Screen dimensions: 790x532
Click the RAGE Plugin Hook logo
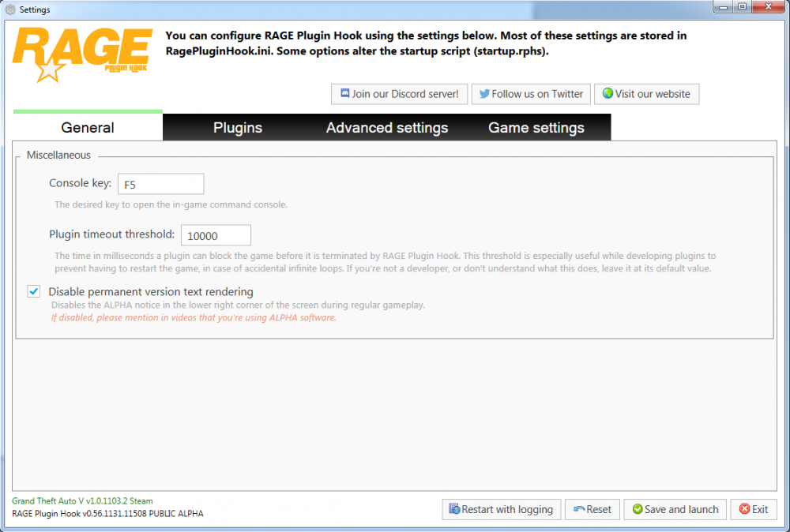click(x=82, y=54)
